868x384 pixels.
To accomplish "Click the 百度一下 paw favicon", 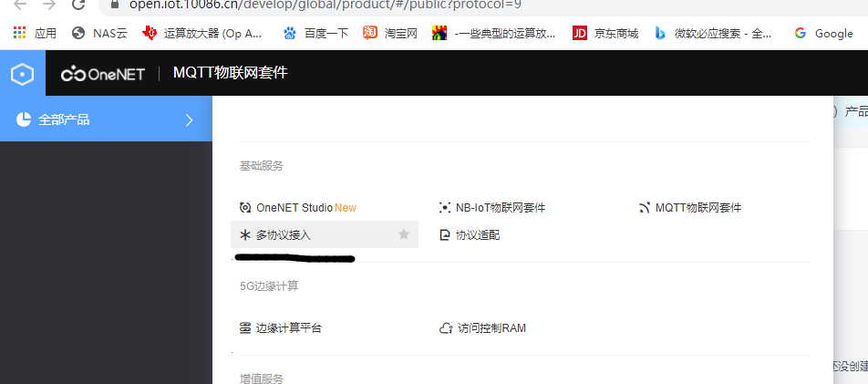I will (290, 33).
